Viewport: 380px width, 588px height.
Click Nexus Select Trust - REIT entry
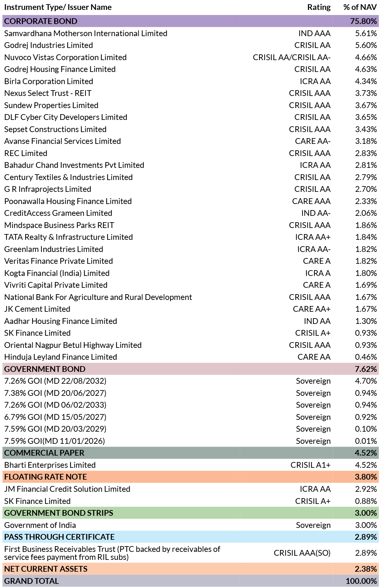[x=48, y=93]
